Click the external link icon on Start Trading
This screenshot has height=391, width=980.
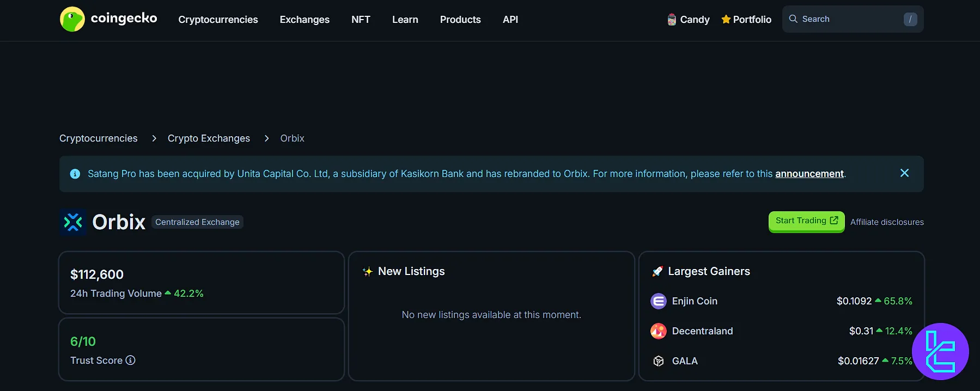(x=834, y=221)
